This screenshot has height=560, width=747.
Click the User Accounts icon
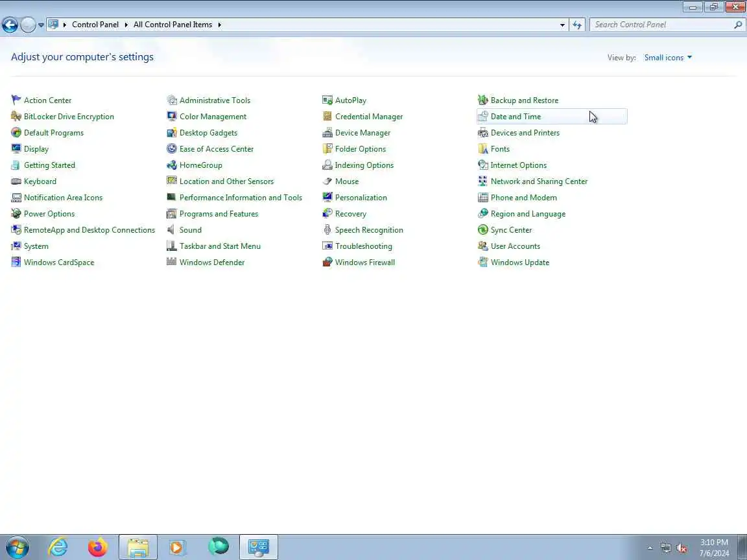click(x=482, y=246)
